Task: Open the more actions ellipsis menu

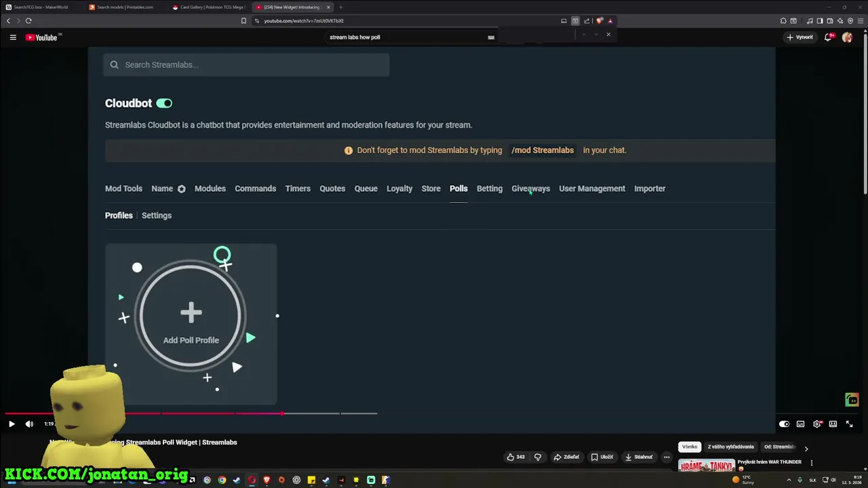Action: (x=667, y=457)
